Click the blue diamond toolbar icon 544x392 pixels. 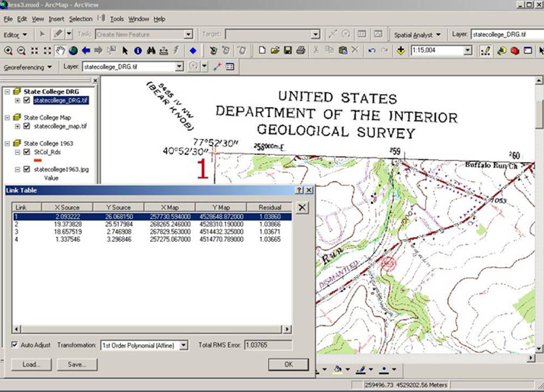(193, 50)
